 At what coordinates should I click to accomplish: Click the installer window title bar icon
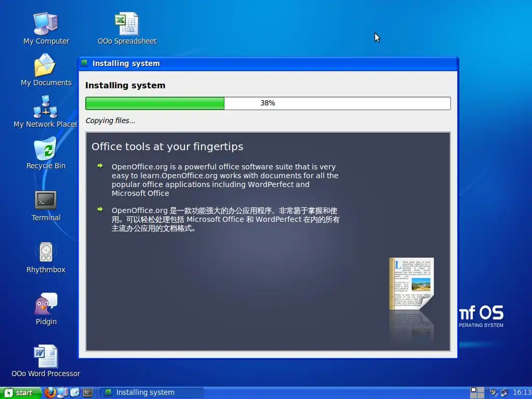pos(85,63)
